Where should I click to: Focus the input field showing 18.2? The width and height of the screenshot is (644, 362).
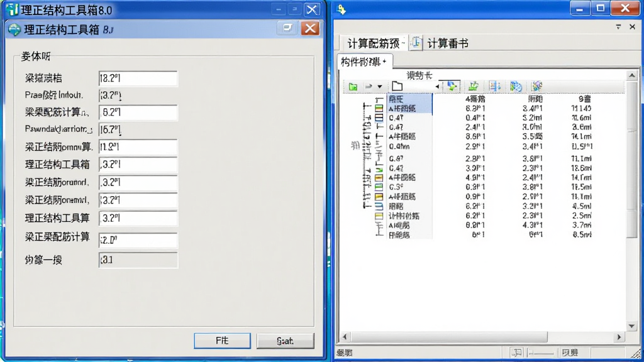(138, 79)
